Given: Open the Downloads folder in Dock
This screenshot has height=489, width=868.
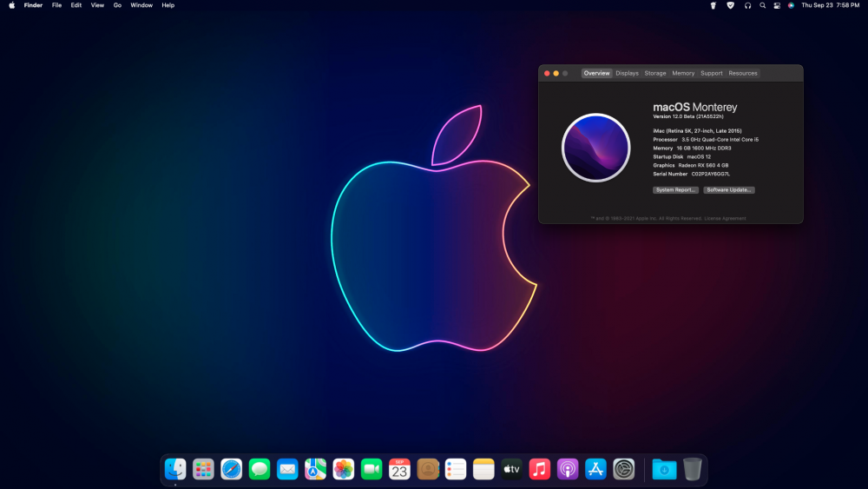Looking at the screenshot, I should [x=664, y=469].
